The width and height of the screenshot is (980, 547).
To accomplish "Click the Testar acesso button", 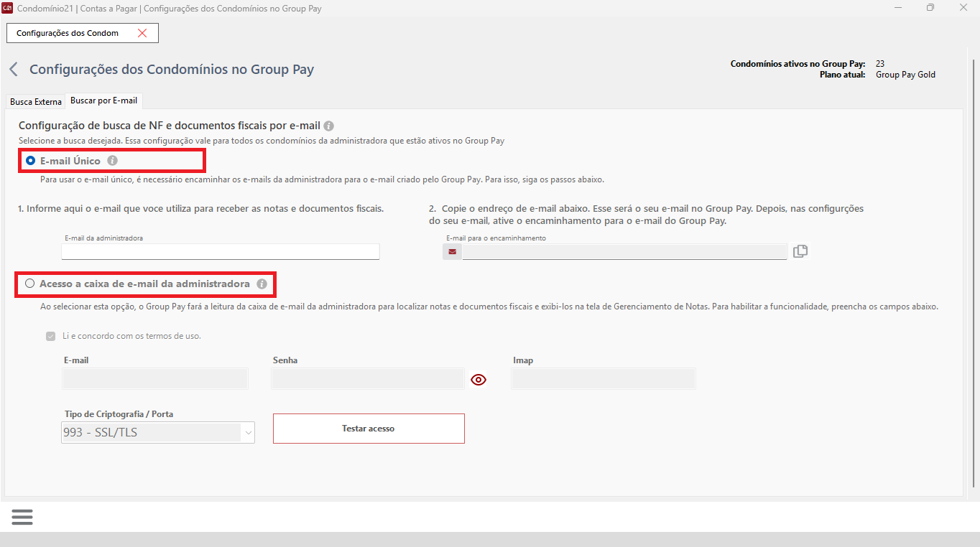I will (x=369, y=429).
